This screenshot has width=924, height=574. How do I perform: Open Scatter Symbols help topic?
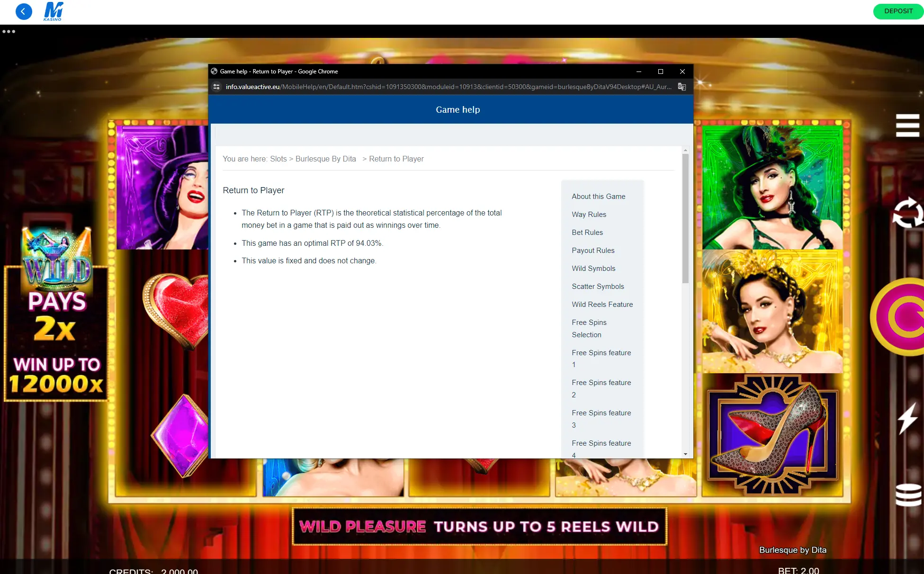point(598,287)
